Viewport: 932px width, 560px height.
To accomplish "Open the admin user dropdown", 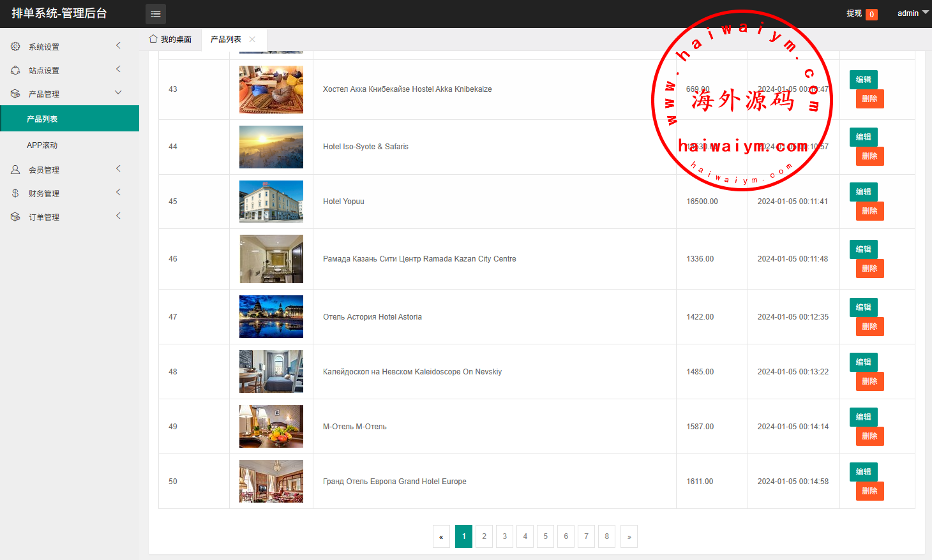I will [913, 13].
